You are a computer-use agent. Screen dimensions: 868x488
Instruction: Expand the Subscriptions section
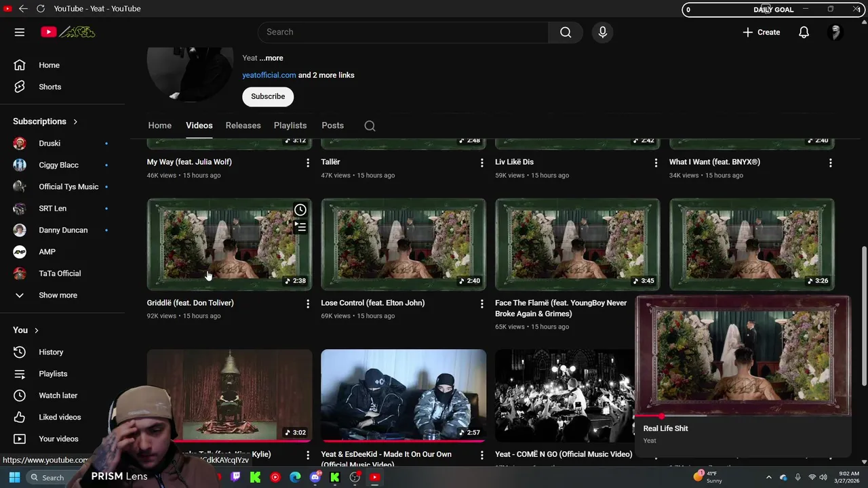pos(45,121)
